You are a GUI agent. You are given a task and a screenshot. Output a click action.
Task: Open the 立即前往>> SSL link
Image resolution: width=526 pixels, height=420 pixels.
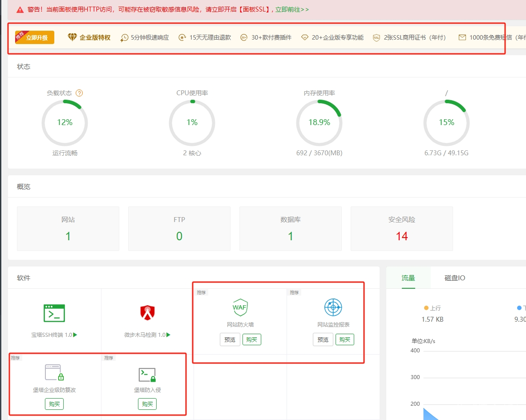[292, 9]
